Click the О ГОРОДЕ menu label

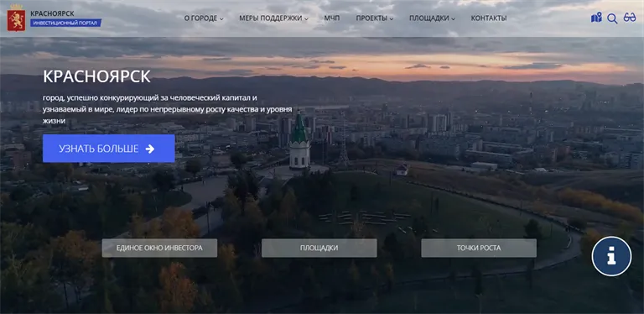tap(201, 18)
